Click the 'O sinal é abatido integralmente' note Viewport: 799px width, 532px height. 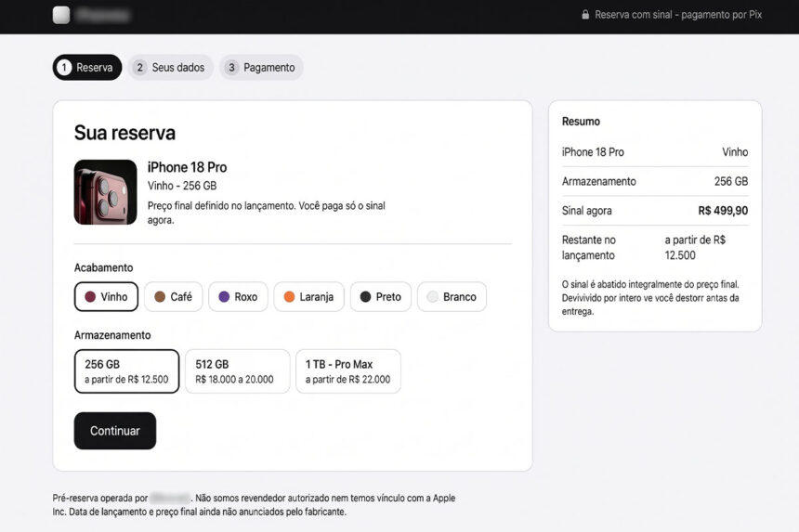[x=650, y=298]
